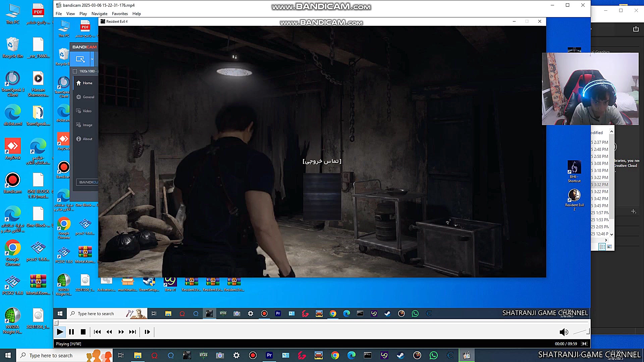Open File Explorer from the taskbar
This screenshot has height=362, width=644.
tap(138, 355)
